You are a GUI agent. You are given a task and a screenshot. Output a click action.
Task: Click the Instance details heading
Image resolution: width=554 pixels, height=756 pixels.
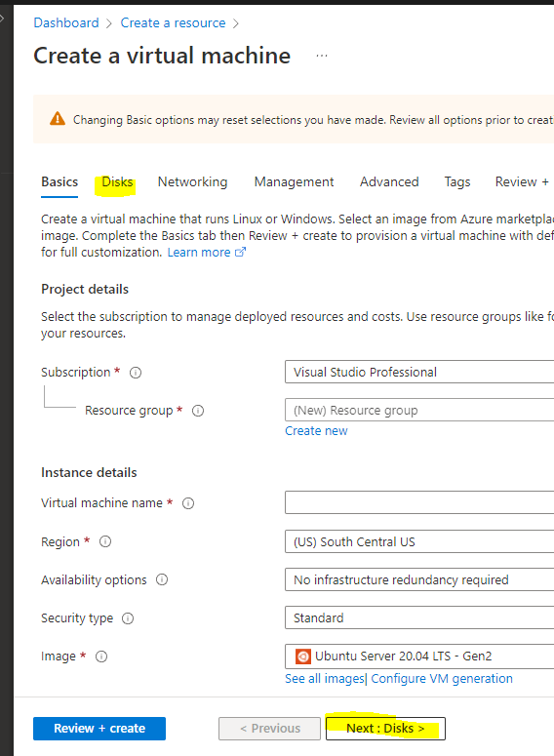pos(89,472)
